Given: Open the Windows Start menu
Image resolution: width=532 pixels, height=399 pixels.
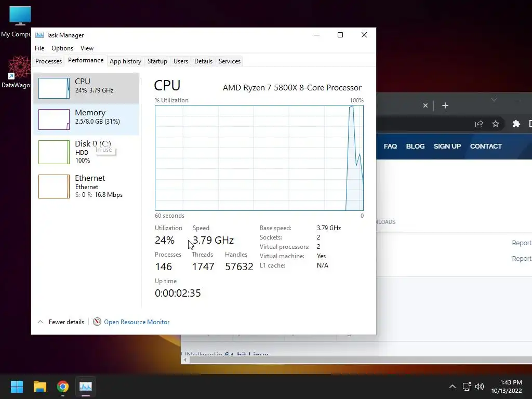Looking at the screenshot, I should [17, 387].
